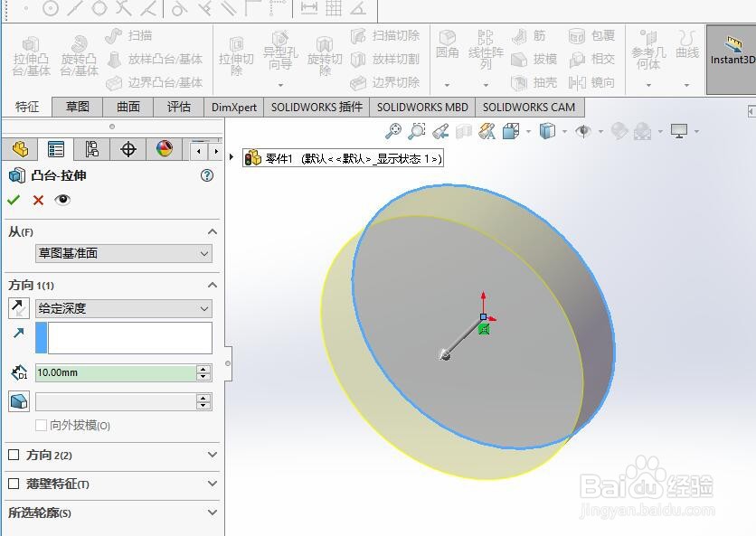
Task: Open the 草图基准面 start condition dropdown
Action: (x=124, y=254)
